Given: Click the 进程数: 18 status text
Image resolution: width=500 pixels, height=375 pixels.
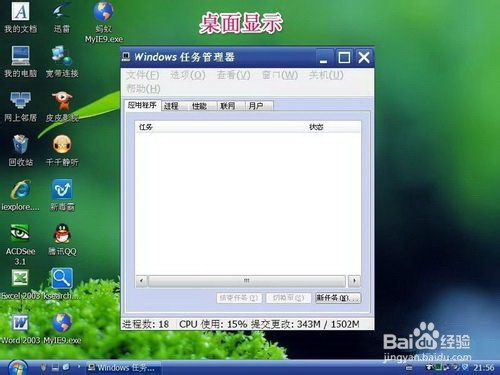Looking at the screenshot, I should pos(146,324).
